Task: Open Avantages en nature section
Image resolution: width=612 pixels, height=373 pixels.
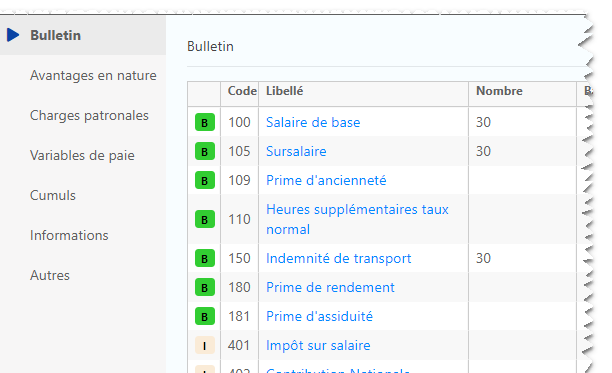Action: [93, 75]
